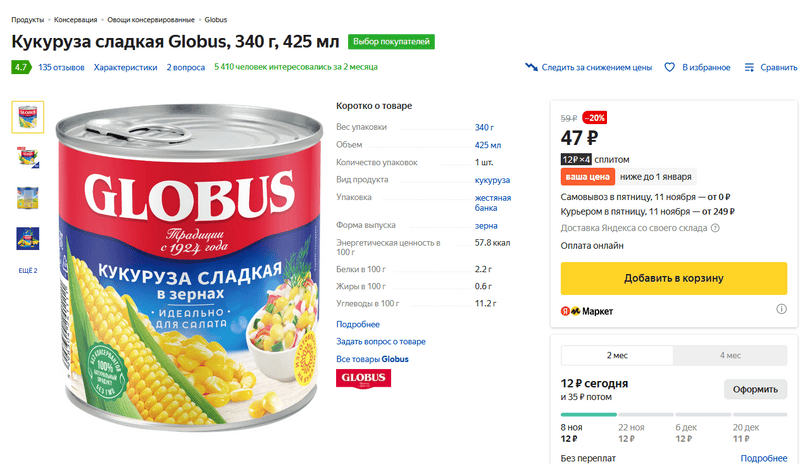
Task: Click the split payment progress bar
Action: coord(673,414)
